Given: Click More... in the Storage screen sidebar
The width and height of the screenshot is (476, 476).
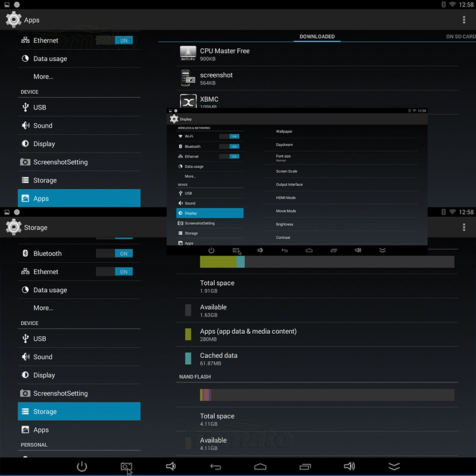Looking at the screenshot, I should pyautogui.click(x=79, y=308).
